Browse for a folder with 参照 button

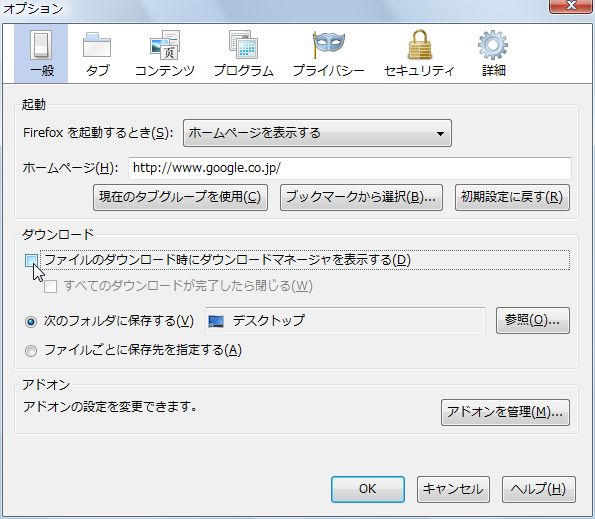533,321
